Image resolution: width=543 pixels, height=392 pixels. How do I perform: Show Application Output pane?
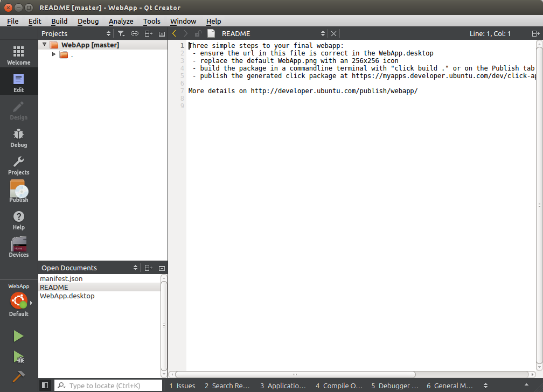pos(283,386)
